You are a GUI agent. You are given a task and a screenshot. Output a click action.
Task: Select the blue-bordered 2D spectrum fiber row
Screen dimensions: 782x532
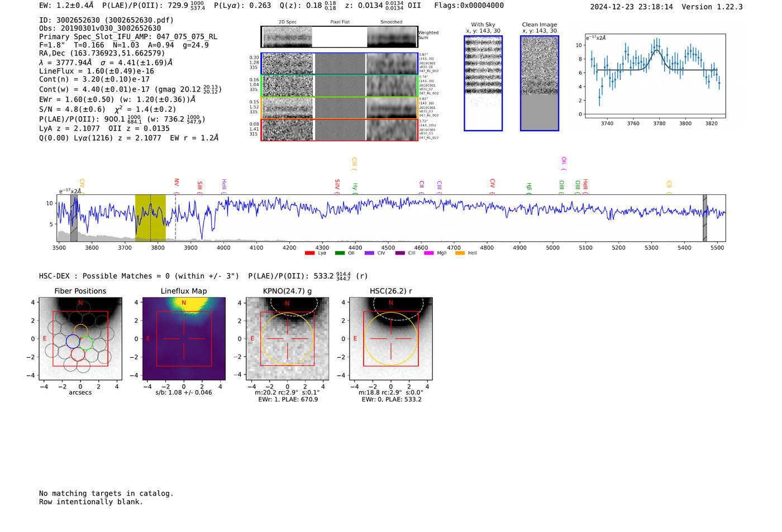[340, 64]
